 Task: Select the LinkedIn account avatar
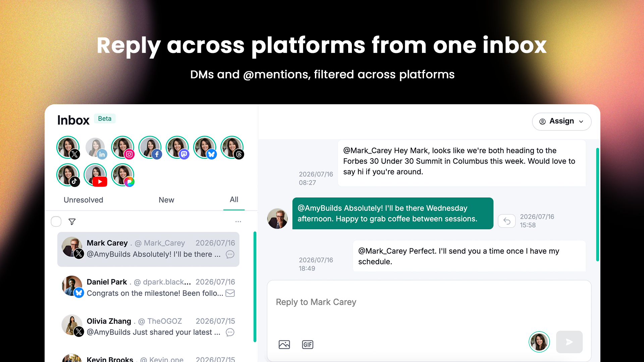pos(96,147)
